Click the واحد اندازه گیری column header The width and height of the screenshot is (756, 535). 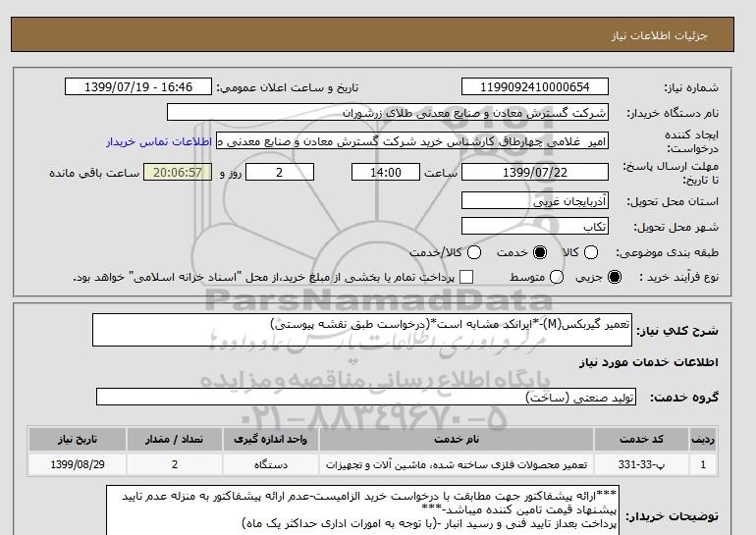[x=270, y=439]
